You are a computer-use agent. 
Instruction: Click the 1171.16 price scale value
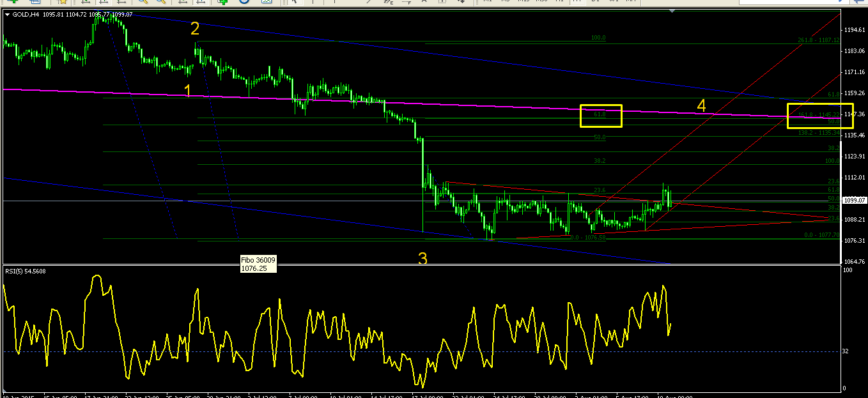pos(855,72)
